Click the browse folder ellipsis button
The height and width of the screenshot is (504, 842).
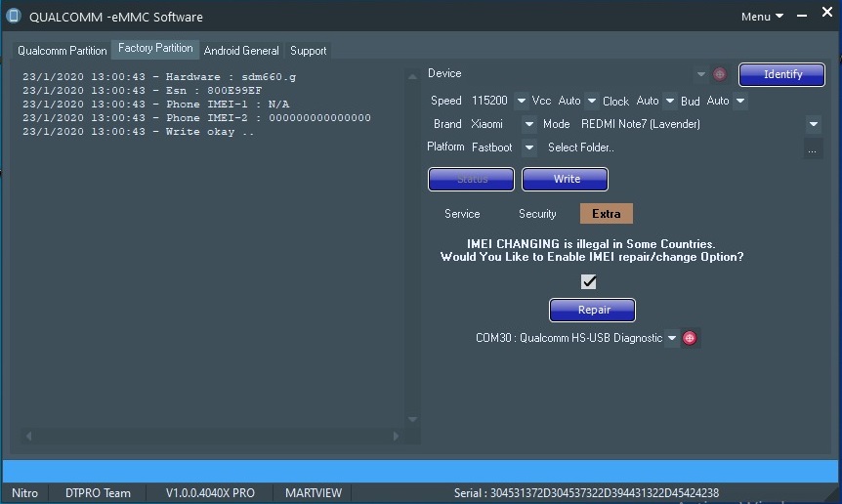point(813,148)
